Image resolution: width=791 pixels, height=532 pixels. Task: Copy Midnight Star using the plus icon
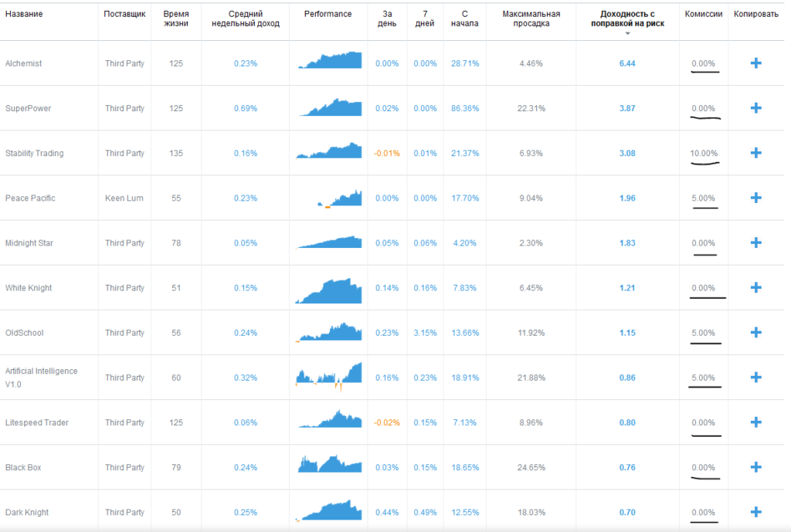click(756, 243)
